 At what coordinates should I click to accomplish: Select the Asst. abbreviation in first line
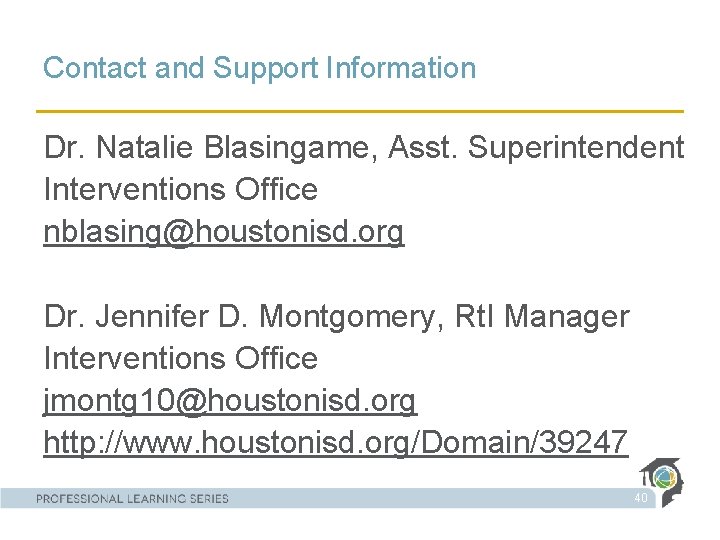point(423,147)
